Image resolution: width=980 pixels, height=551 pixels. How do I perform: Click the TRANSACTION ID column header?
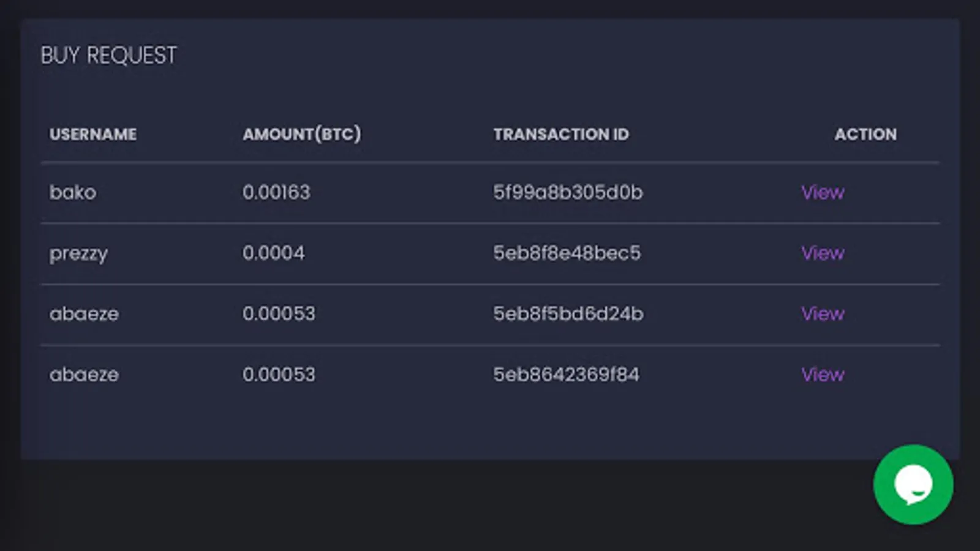click(x=561, y=134)
